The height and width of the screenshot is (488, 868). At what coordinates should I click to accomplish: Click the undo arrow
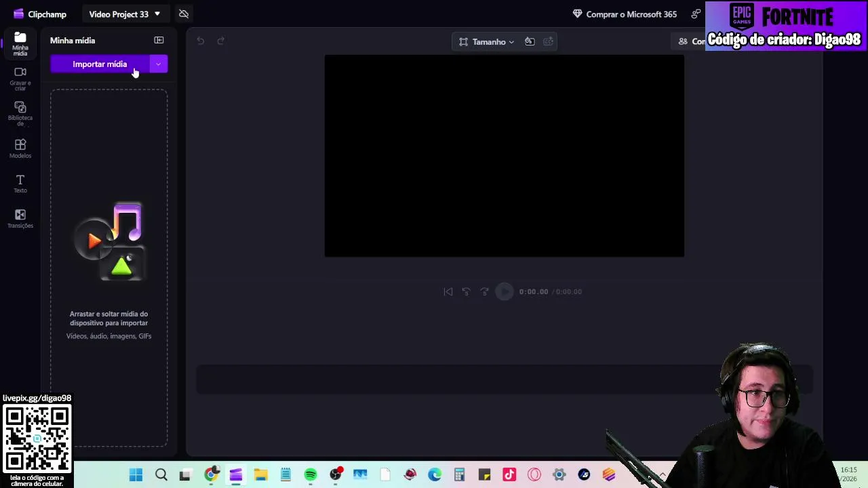(x=201, y=41)
